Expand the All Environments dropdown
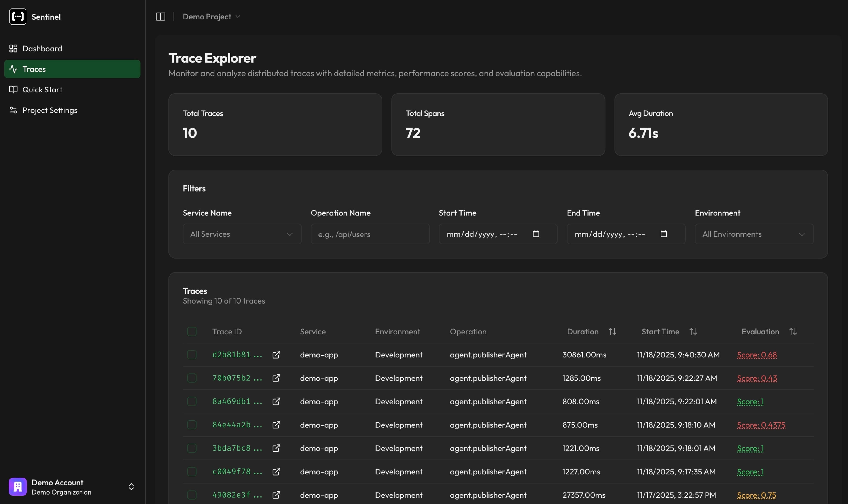Viewport: 848px width, 504px height. 754,234
